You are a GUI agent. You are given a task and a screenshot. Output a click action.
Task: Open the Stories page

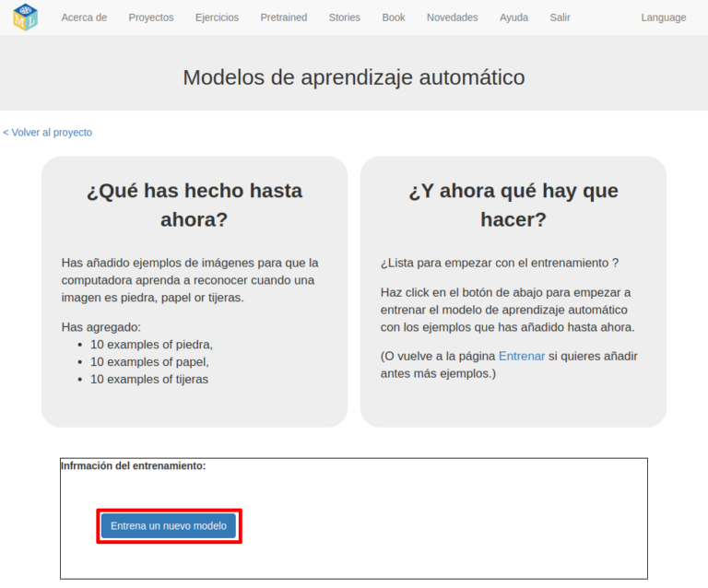(x=345, y=18)
